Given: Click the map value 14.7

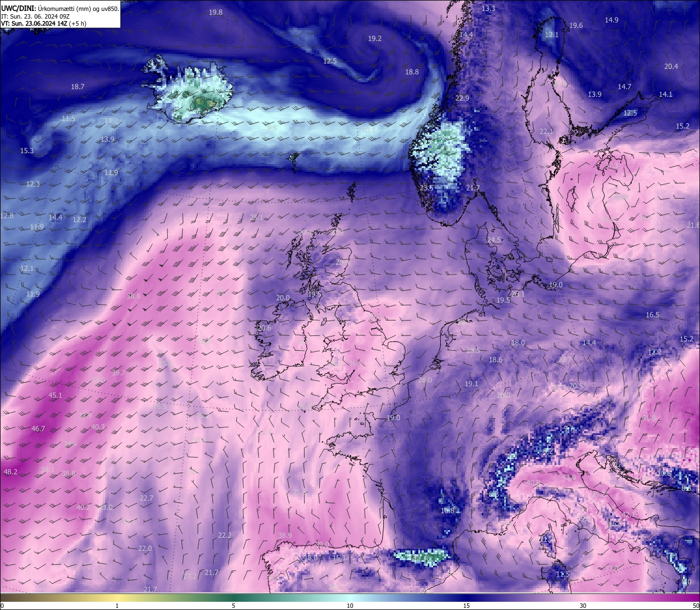Looking at the screenshot, I should click(625, 86).
